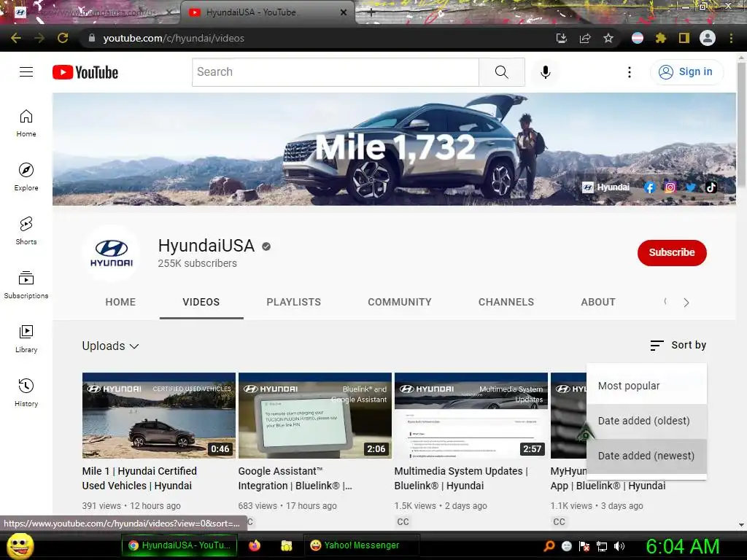Open the 0:46 Certified Used Vehicles thumbnail

pyautogui.click(x=158, y=415)
